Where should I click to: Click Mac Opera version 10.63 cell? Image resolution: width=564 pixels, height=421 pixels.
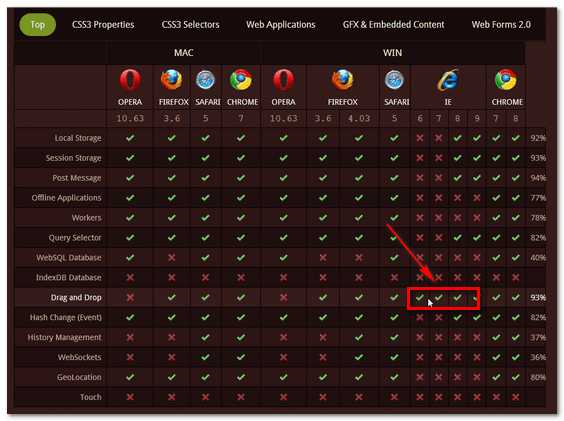point(130,118)
